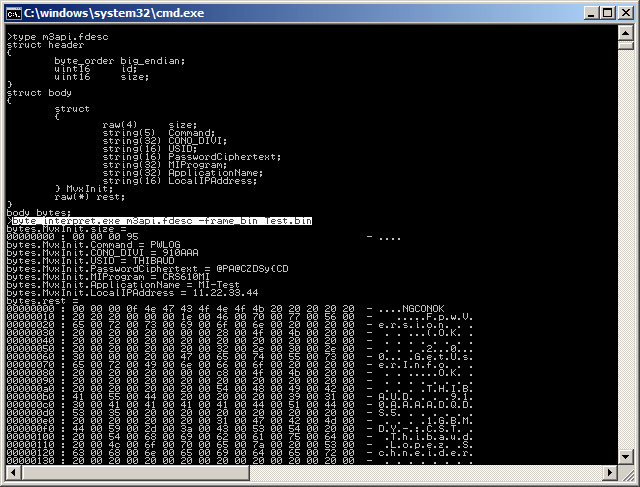Click the 'struct body' line

pos(39,92)
